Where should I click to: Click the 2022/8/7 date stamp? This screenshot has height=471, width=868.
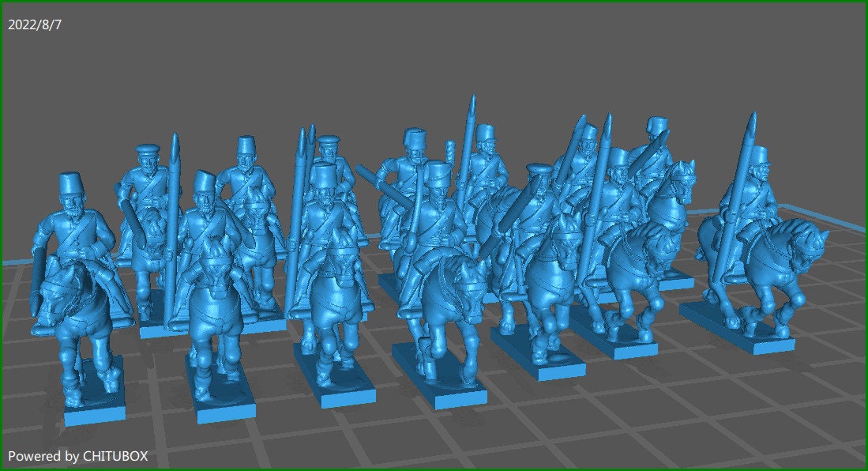point(35,24)
